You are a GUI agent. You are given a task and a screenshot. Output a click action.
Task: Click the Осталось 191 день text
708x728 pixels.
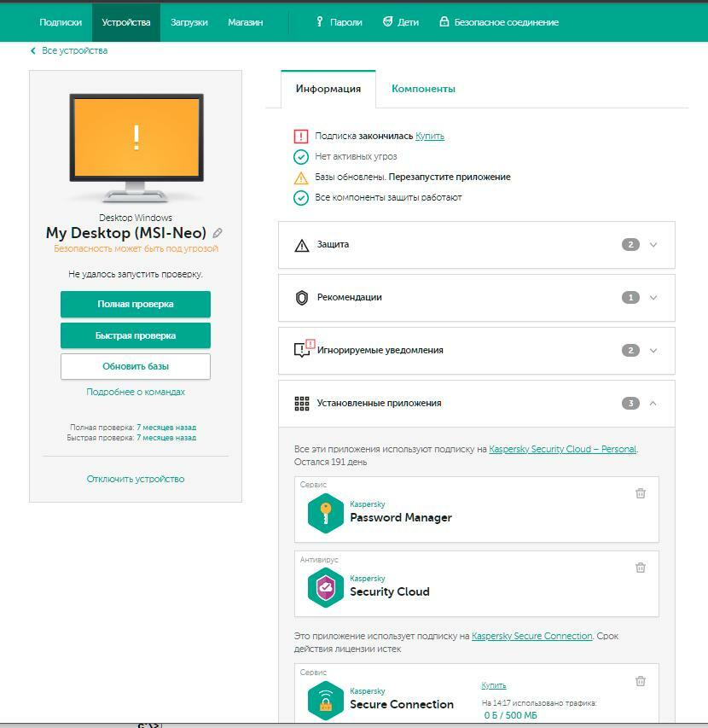(330, 462)
